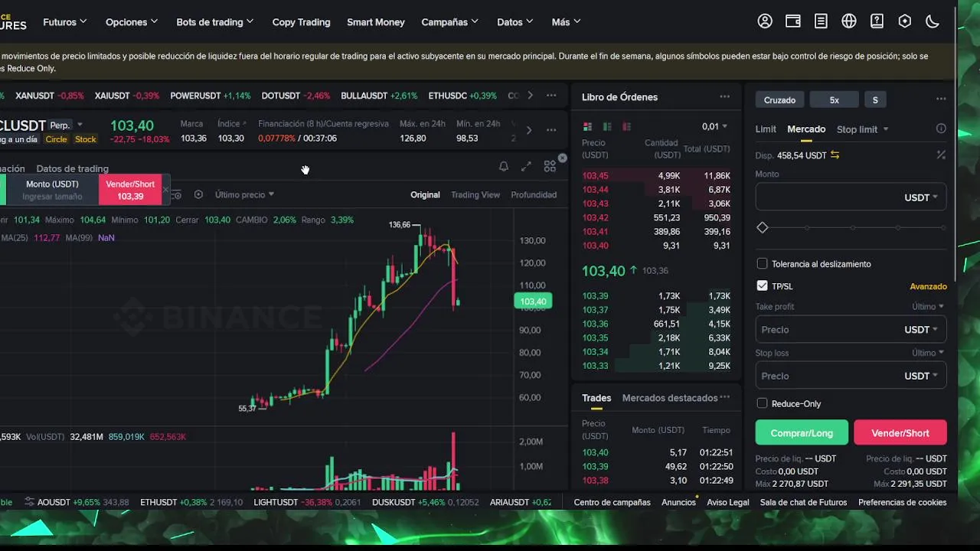Open symbol stats three-dot menu
Image resolution: width=980 pixels, height=551 pixels.
[x=551, y=130]
